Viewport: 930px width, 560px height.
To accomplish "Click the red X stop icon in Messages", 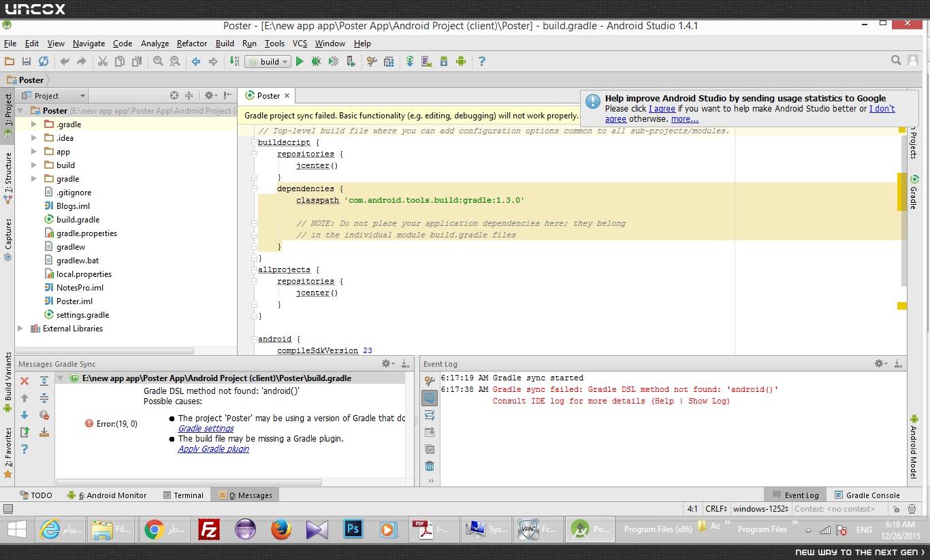I will (x=25, y=381).
